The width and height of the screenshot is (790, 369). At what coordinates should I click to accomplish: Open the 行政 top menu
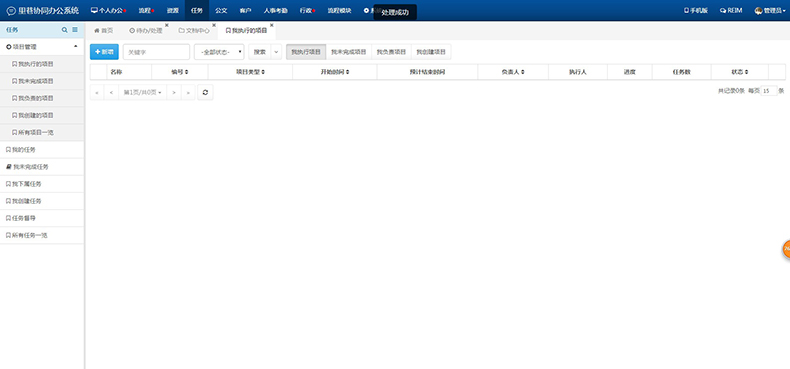(x=307, y=11)
